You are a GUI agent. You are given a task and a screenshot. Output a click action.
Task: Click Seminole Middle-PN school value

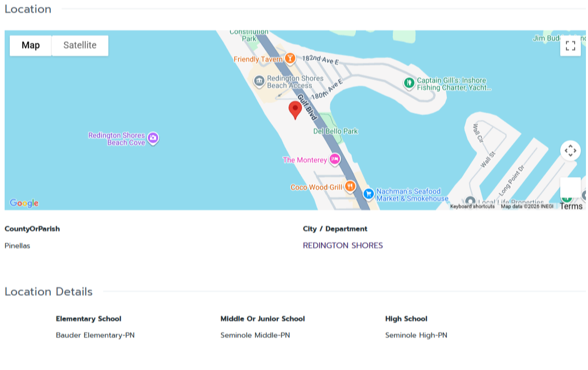click(x=255, y=336)
